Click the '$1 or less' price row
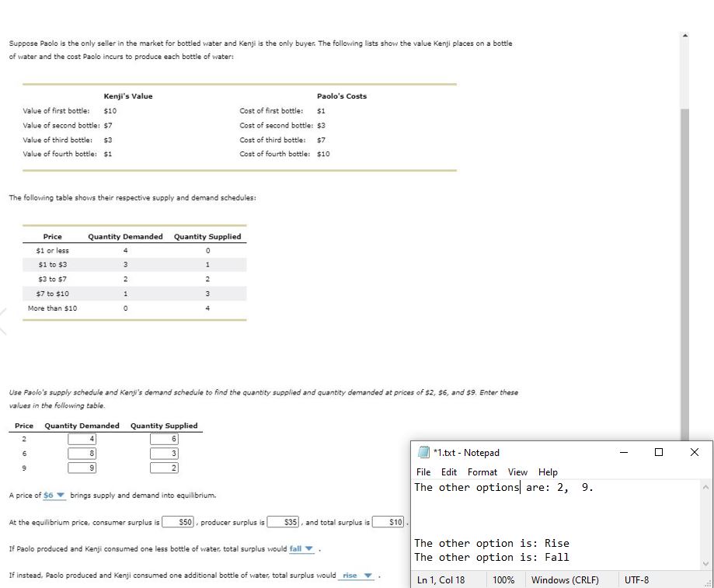 tap(134, 250)
